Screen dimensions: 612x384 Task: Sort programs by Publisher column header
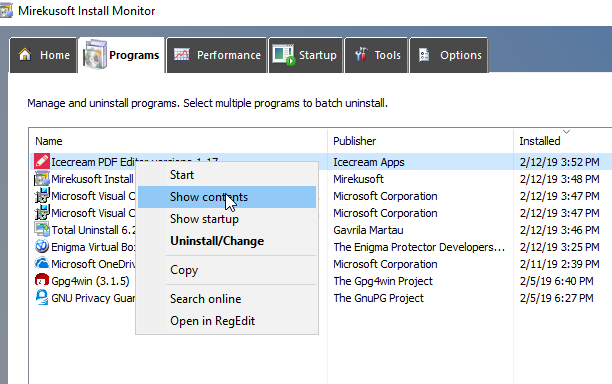point(420,141)
